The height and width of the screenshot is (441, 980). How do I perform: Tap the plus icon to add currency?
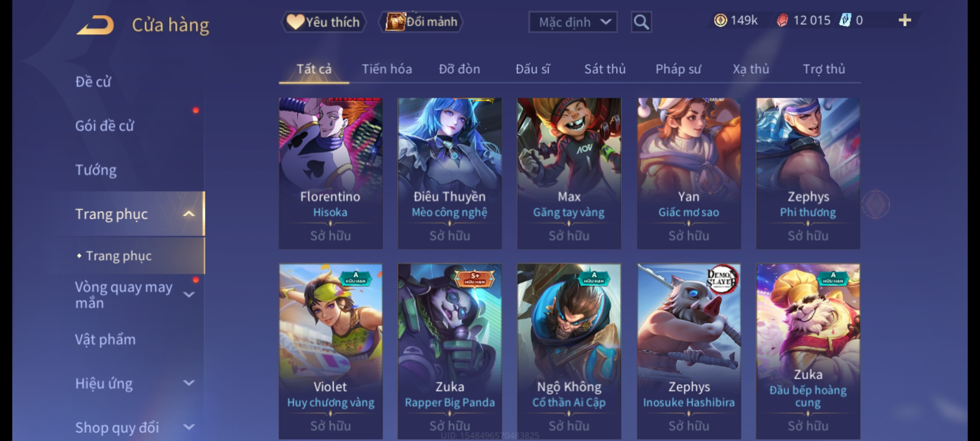(905, 20)
